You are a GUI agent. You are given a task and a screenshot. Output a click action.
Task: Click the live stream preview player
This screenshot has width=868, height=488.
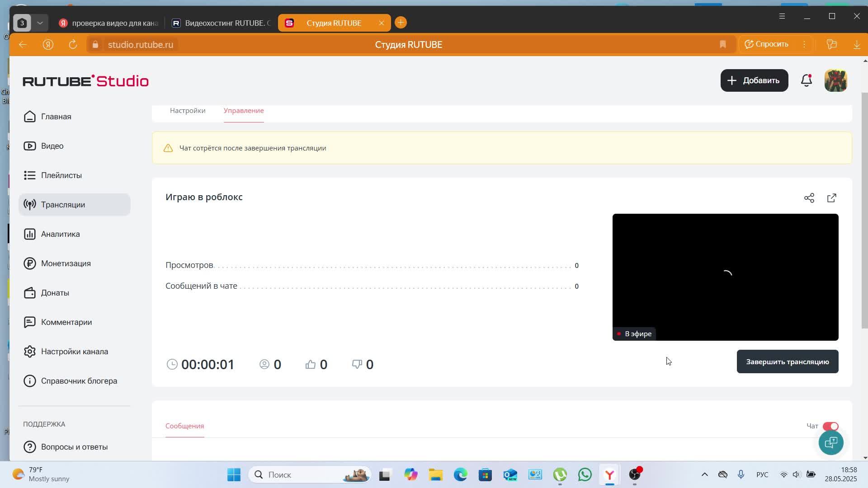[725, 277]
